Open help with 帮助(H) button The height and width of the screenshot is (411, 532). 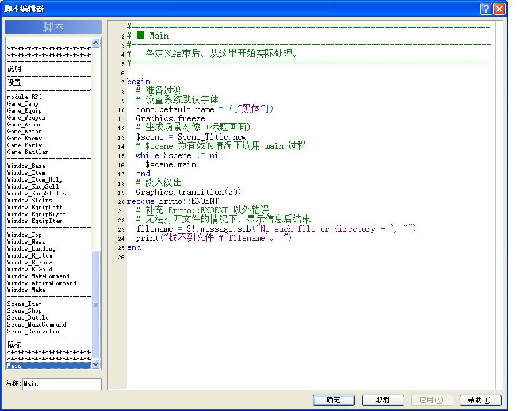[x=480, y=400]
